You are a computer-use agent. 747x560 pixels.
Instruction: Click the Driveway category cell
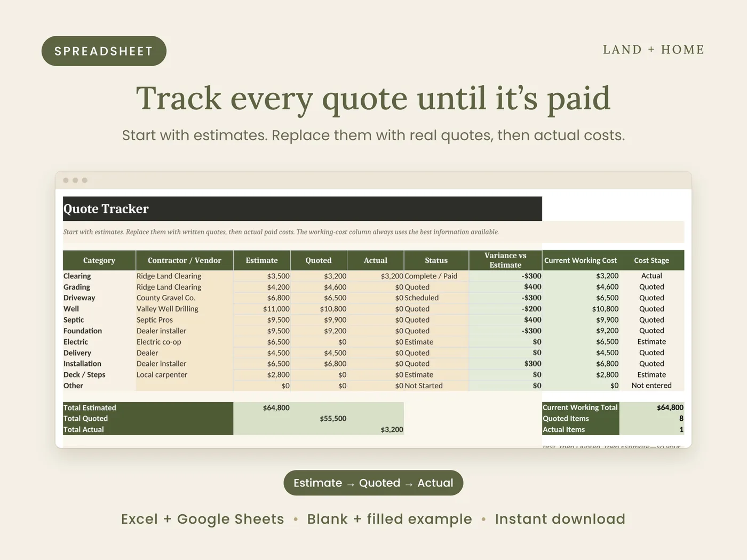click(x=99, y=298)
